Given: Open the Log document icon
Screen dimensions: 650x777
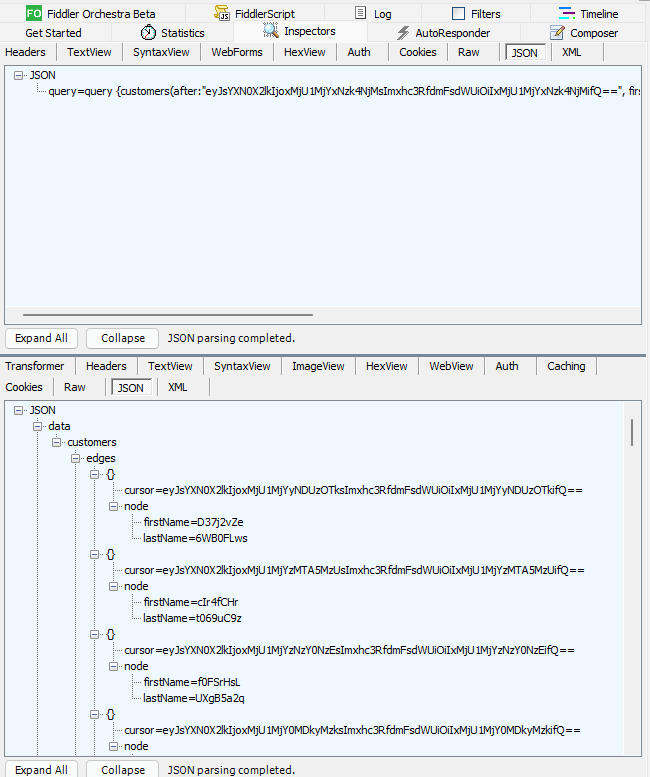Looking at the screenshot, I should pyautogui.click(x=361, y=13).
